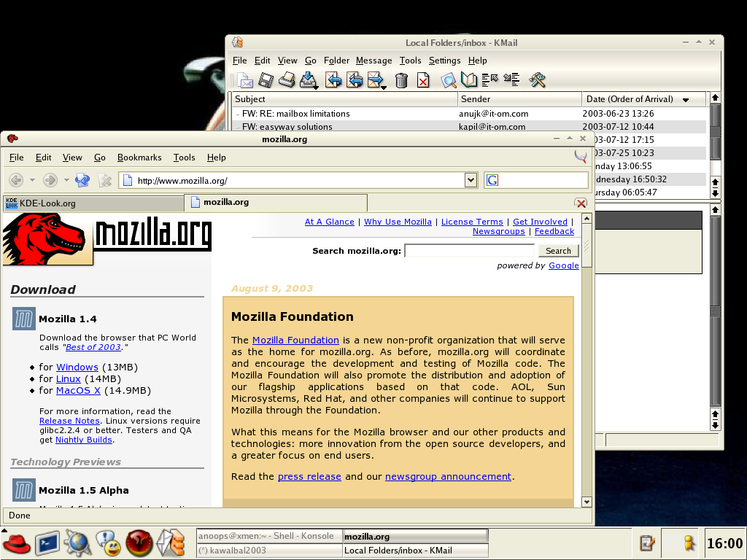This screenshot has width=747, height=560.
Task: Click the Stop loading icon in browser
Action: coord(105,180)
